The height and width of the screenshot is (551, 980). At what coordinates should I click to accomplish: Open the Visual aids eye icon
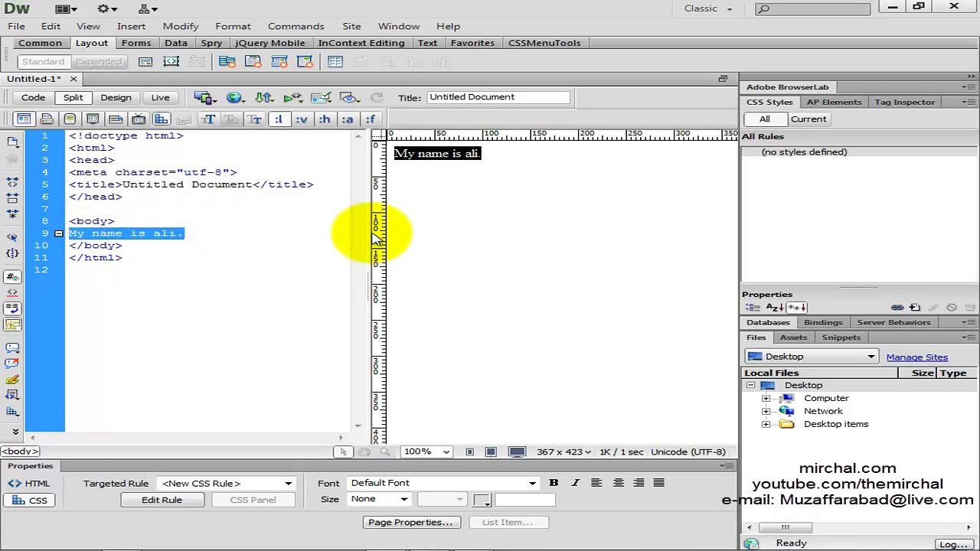pos(349,97)
